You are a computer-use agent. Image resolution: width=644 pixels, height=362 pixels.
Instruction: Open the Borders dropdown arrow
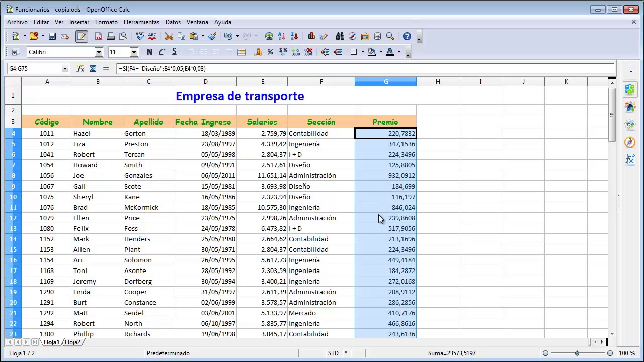pos(363,52)
